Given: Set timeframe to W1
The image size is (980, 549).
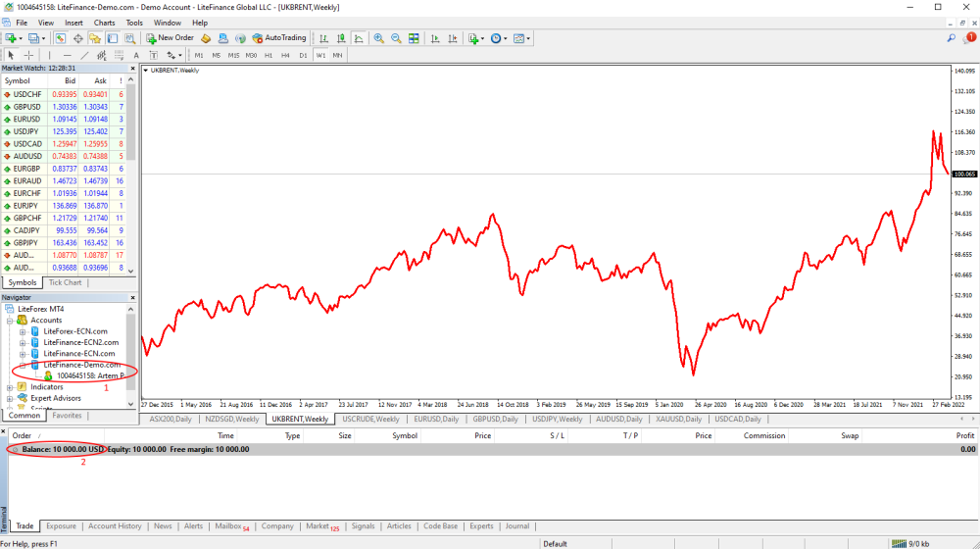Looking at the screenshot, I should pos(320,55).
